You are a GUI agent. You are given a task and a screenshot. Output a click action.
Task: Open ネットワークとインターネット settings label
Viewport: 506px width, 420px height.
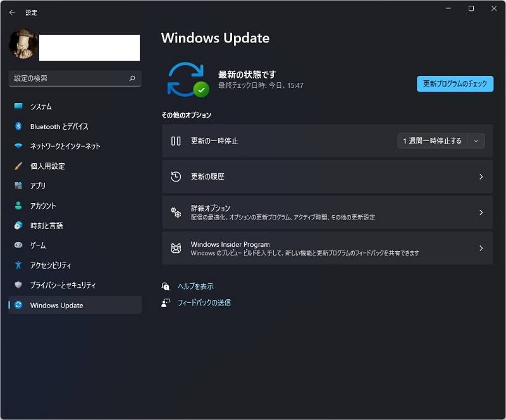65,146
